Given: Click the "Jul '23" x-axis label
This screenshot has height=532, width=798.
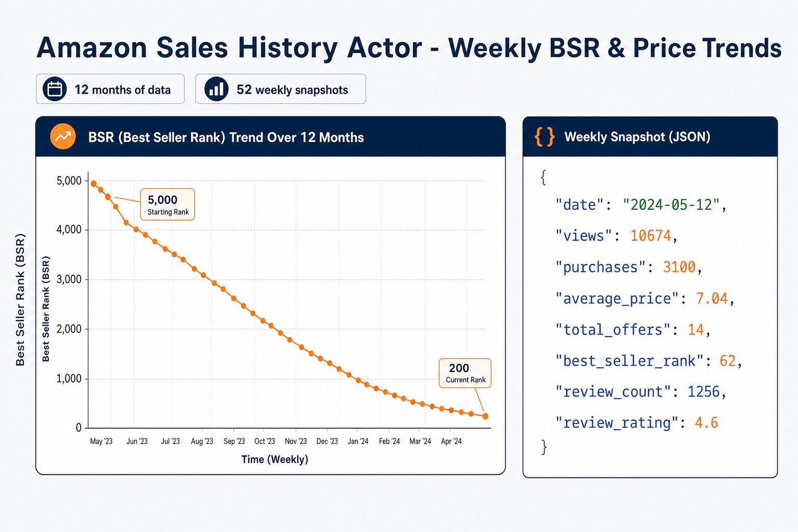Looking at the screenshot, I should point(170,441).
